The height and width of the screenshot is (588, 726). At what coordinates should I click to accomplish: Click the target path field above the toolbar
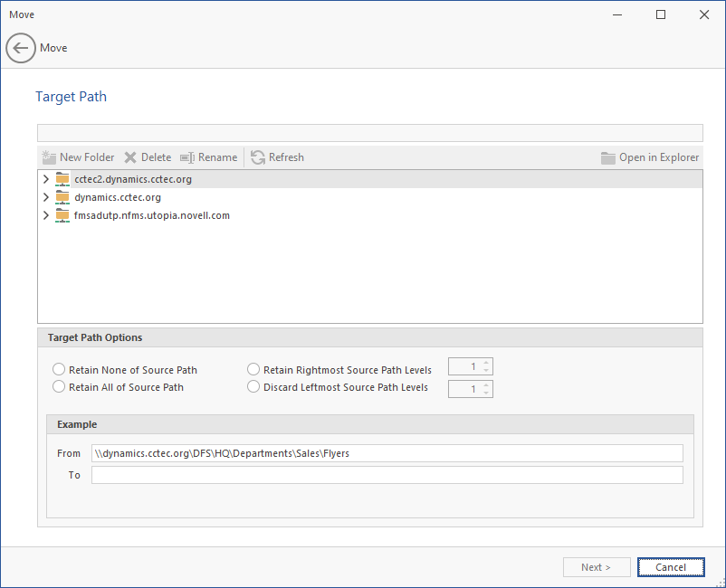[369, 133]
